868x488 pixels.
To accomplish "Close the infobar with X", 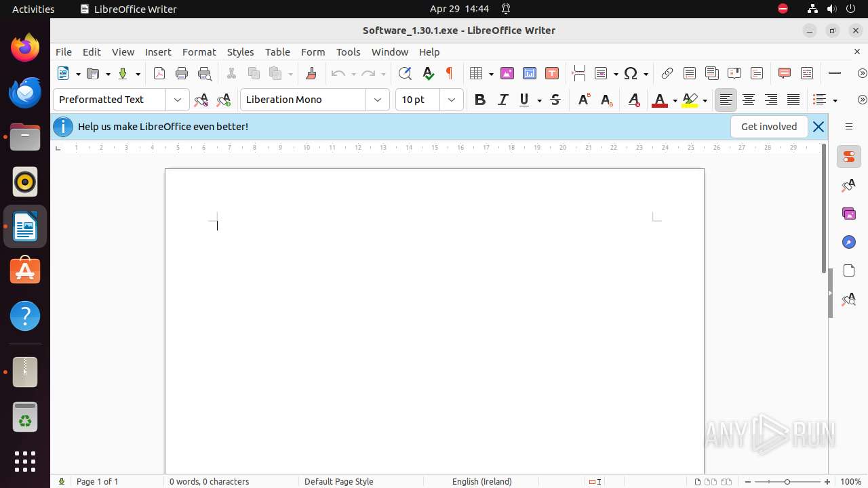I will click(818, 127).
